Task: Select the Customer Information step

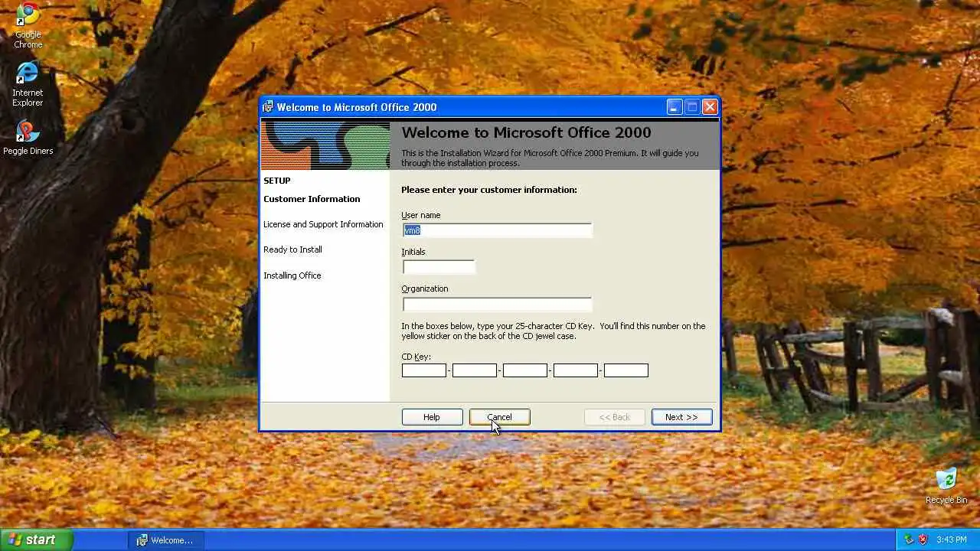Action: point(312,199)
